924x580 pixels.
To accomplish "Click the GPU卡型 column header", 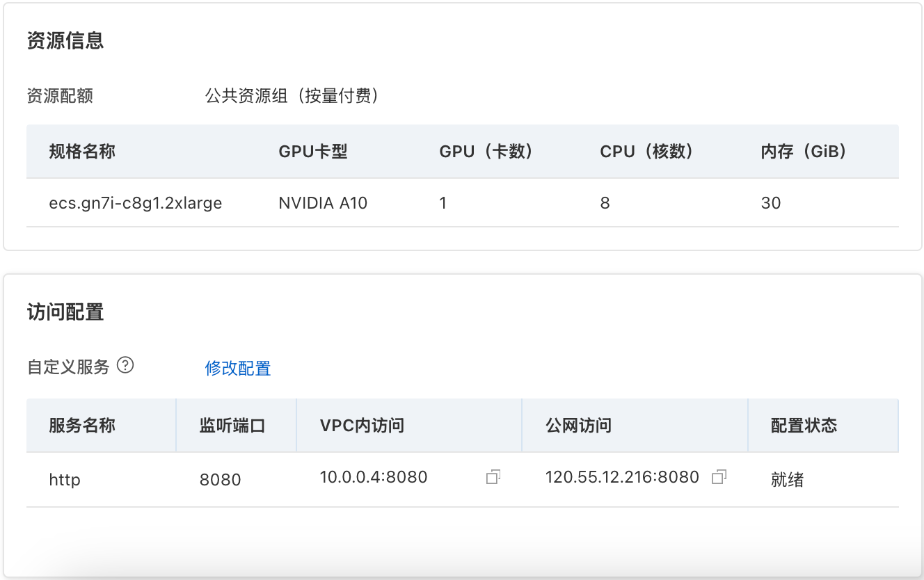I will click(313, 152).
